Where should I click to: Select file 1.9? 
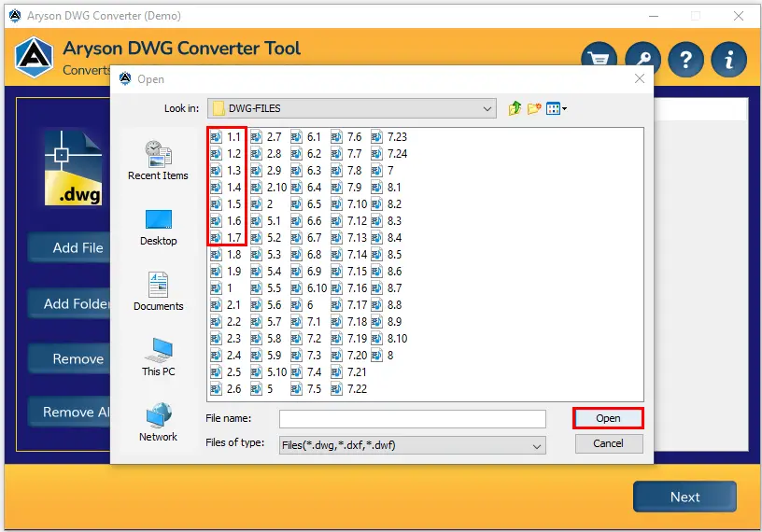tap(226, 272)
